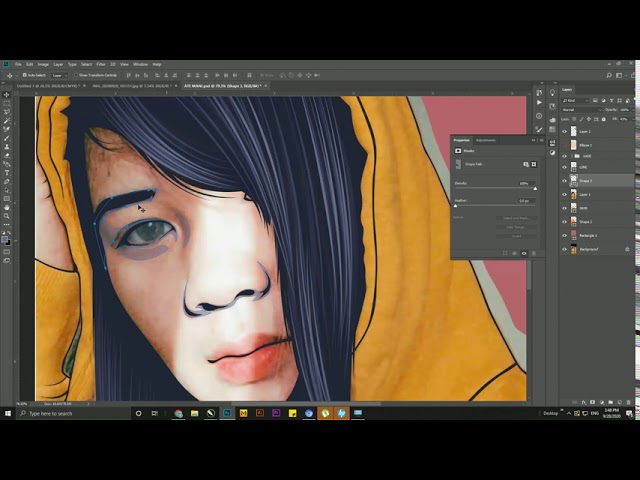Click the fx layer style icon

pyautogui.click(x=584, y=402)
